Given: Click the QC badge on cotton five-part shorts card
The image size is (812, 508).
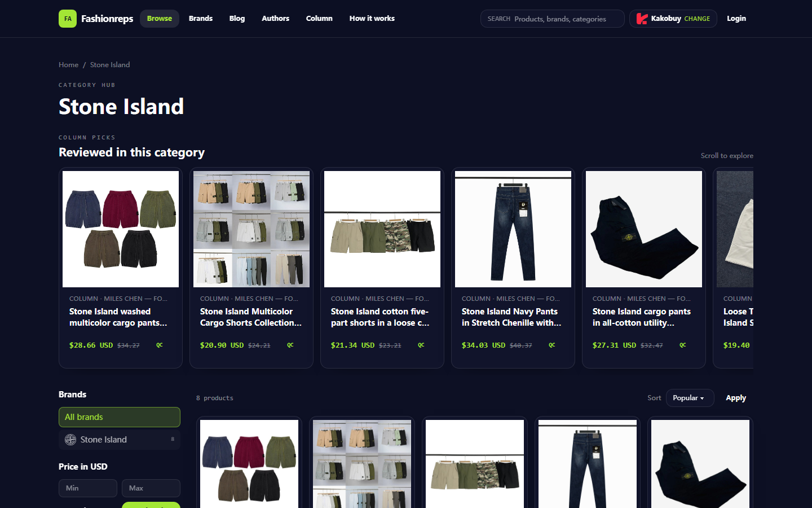Looking at the screenshot, I should click(x=421, y=345).
